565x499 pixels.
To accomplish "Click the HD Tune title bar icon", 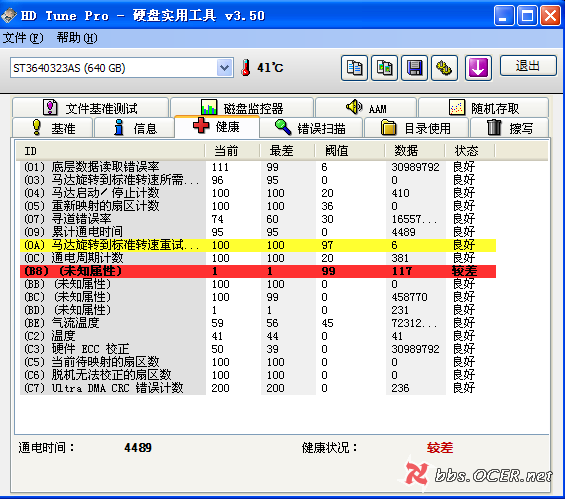I will 9,15.
